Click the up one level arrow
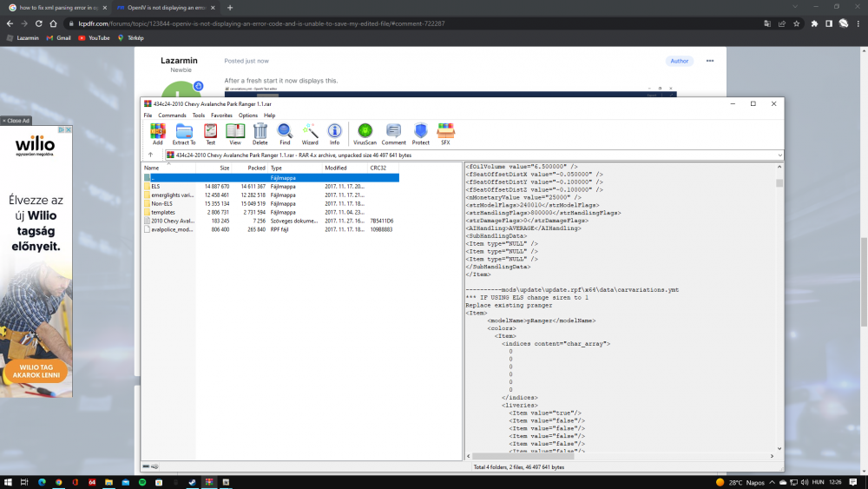This screenshot has width=868, height=489. [150, 155]
